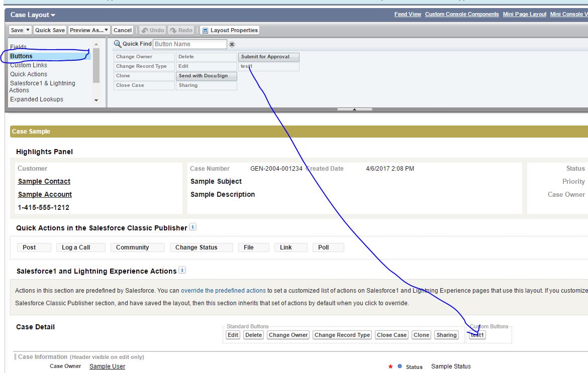
Task: Clear the Quick Find search box
Action: coord(232,44)
